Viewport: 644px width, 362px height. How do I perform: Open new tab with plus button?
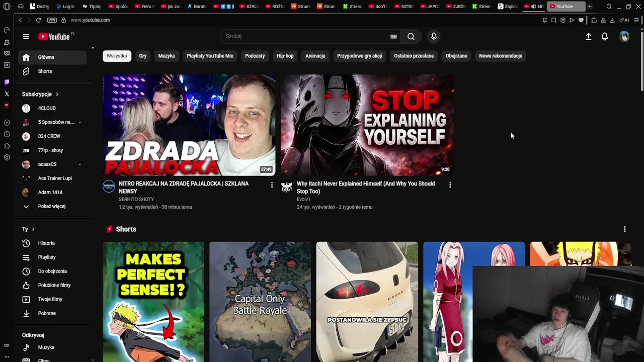(590, 7)
